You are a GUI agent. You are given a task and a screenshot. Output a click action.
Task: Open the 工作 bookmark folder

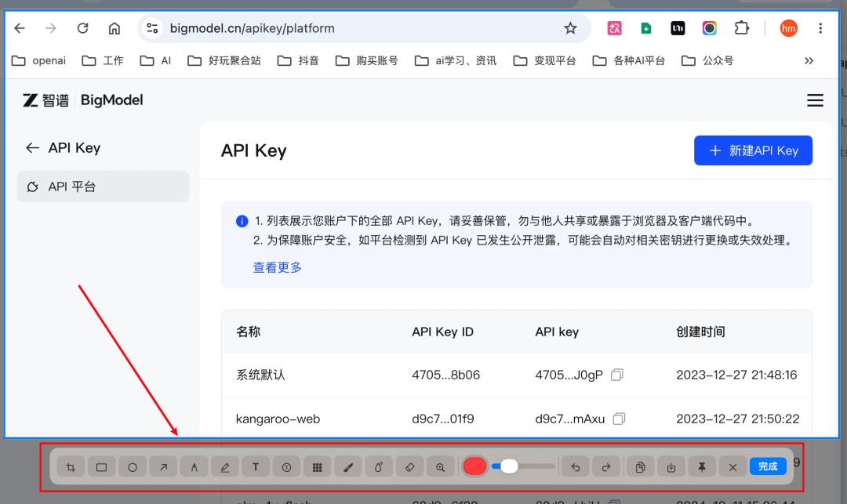tap(103, 60)
